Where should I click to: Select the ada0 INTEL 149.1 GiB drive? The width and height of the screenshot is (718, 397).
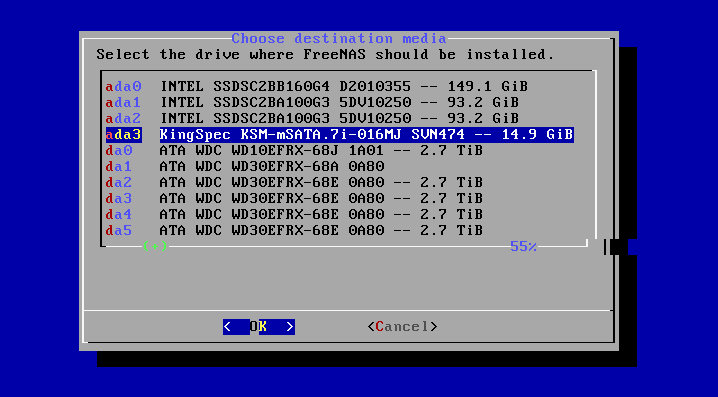pos(316,87)
